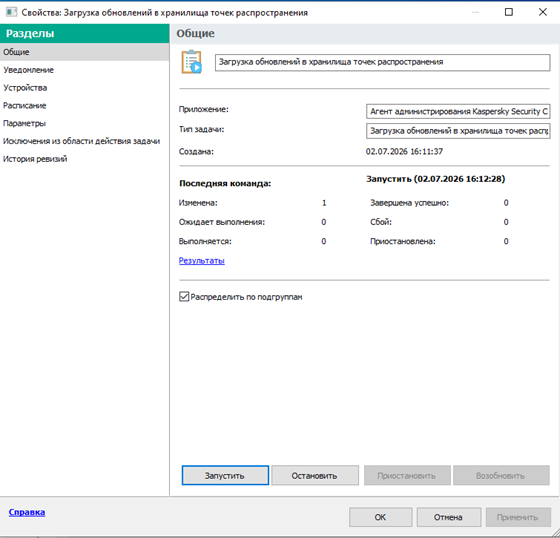
Task: Click the Возобновить button
Action: pyautogui.click(x=501, y=475)
